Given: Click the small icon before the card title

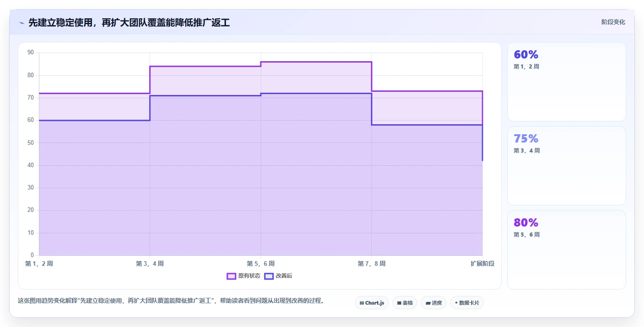Looking at the screenshot, I should pos(22,23).
